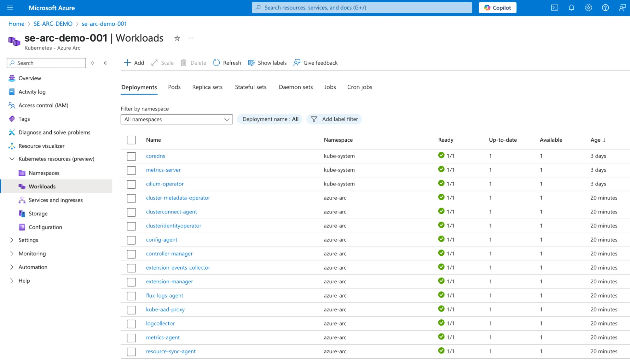Open Copilot button in header
The image size is (630, 364).
click(497, 8)
